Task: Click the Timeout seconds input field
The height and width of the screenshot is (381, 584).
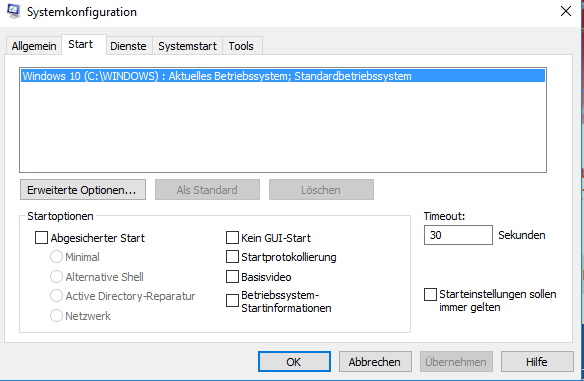Action: click(458, 235)
